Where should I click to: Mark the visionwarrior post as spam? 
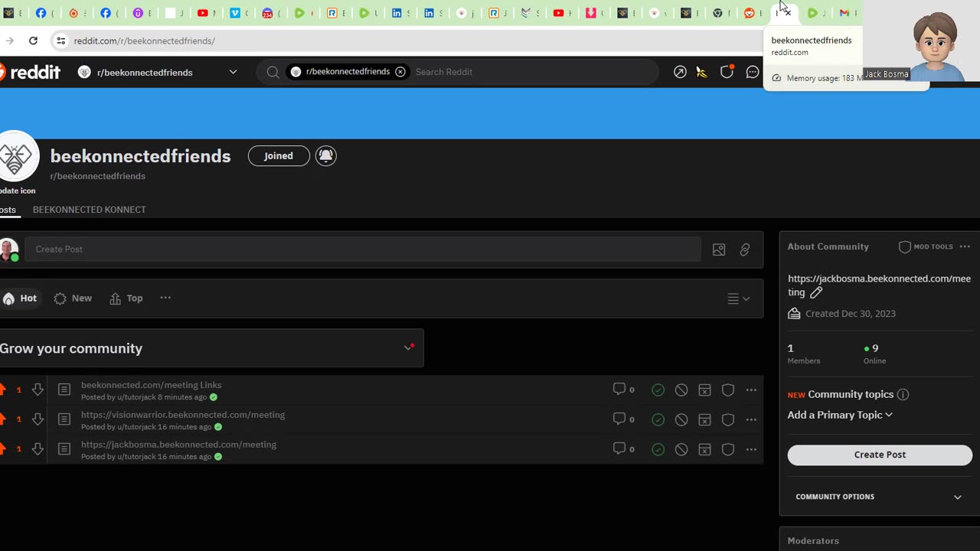click(704, 420)
